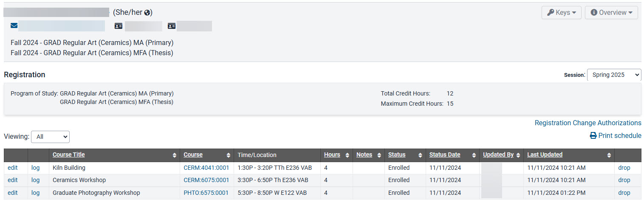Click the first ID card icon
Viewport: 644px width, 205px height.
pos(119,26)
